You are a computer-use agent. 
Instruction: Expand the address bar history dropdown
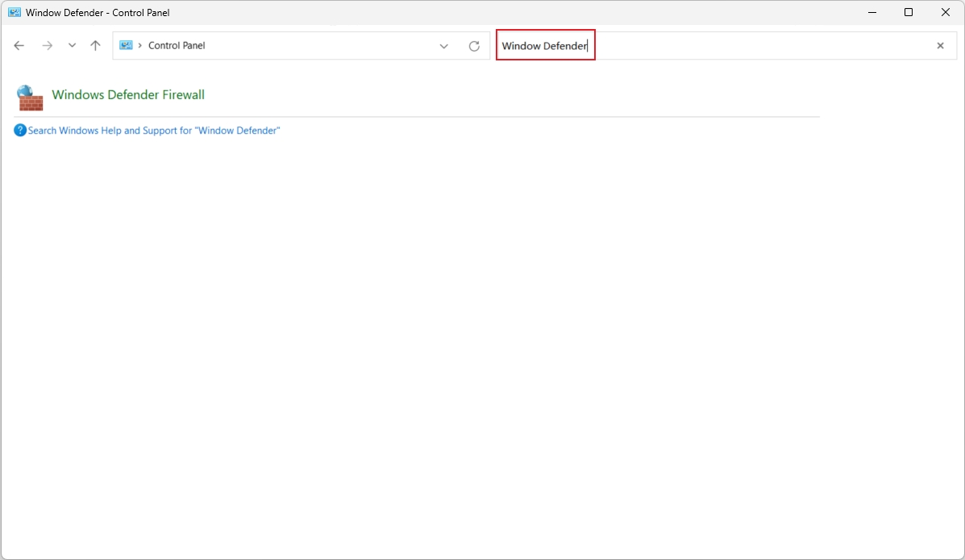[x=443, y=46]
